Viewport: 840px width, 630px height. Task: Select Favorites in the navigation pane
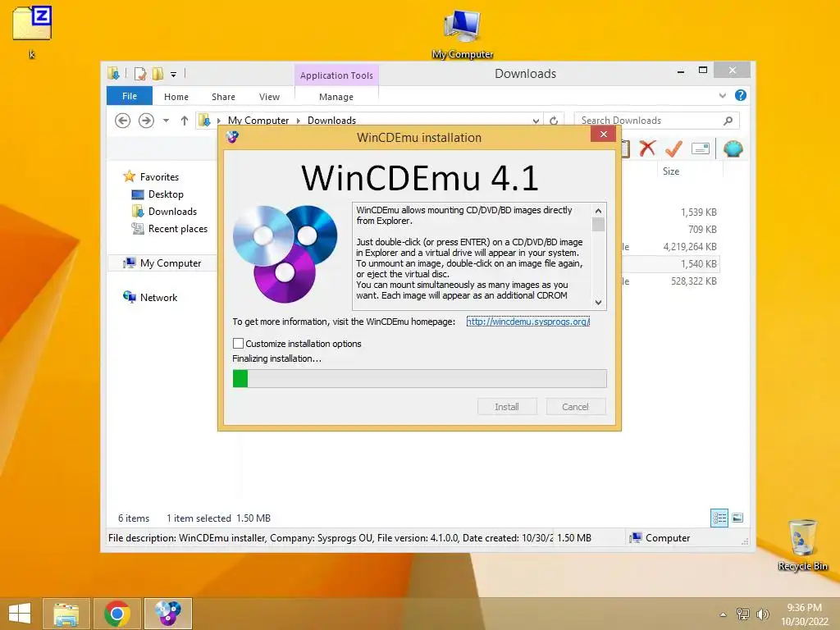click(x=159, y=177)
